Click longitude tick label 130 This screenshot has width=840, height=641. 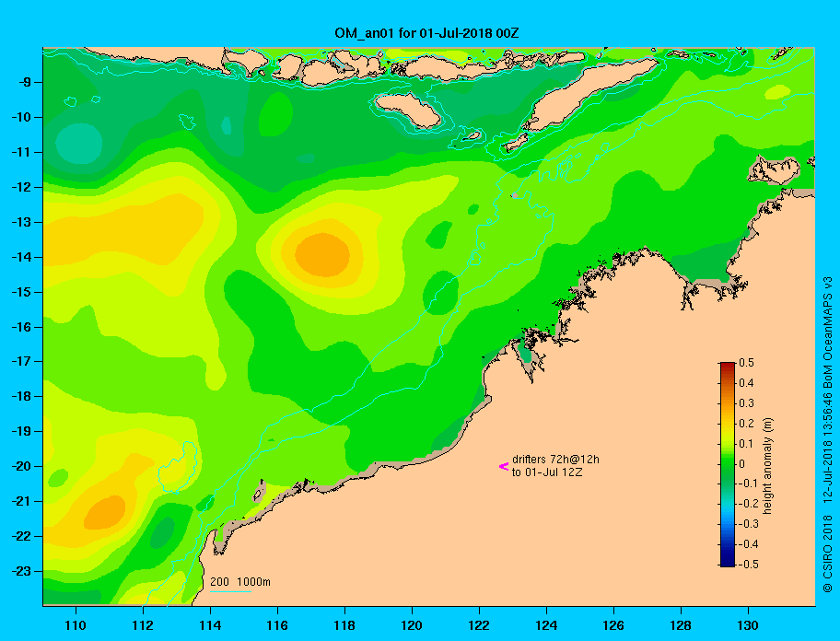(x=748, y=625)
